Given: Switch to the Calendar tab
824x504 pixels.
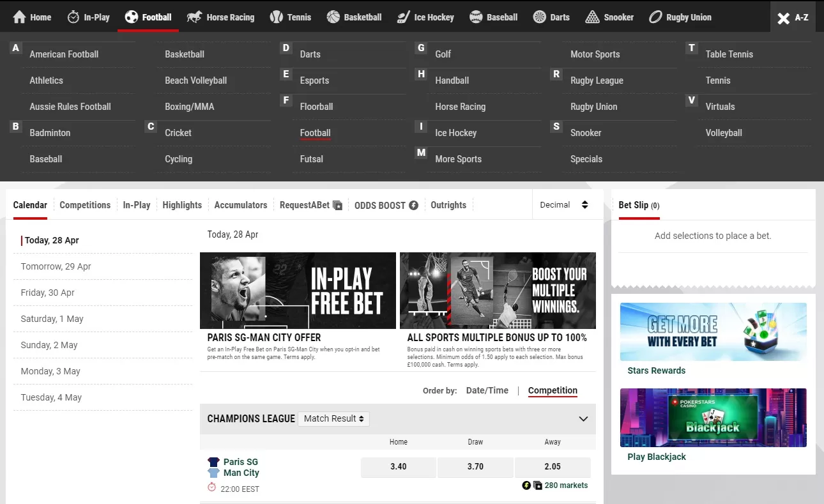Looking at the screenshot, I should (30, 205).
